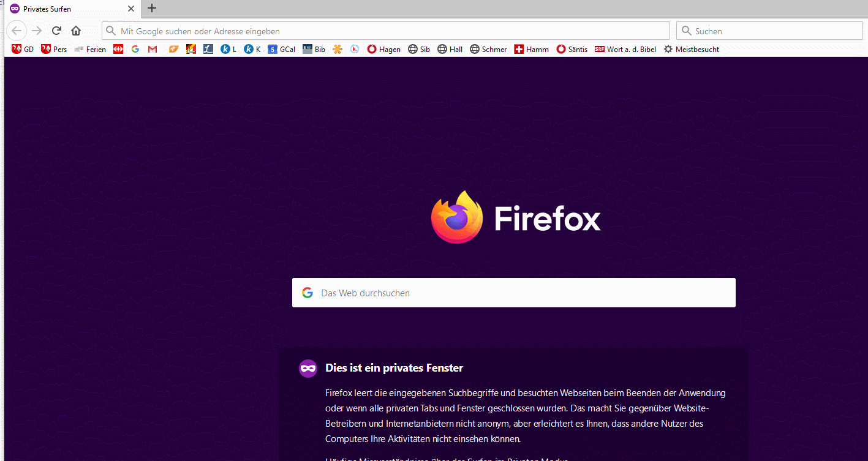Go back using the back arrow
Image resolution: width=868 pixels, height=461 pixels.
click(17, 31)
